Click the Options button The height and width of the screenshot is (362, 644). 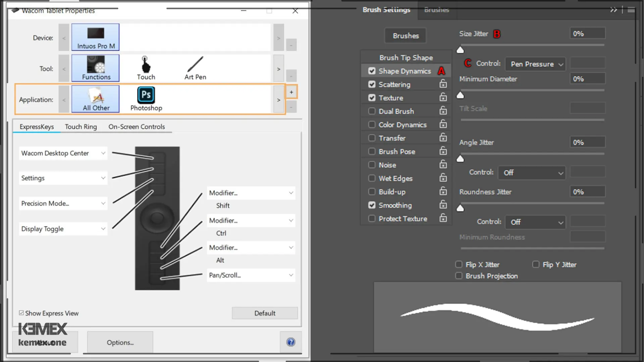(120, 343)
